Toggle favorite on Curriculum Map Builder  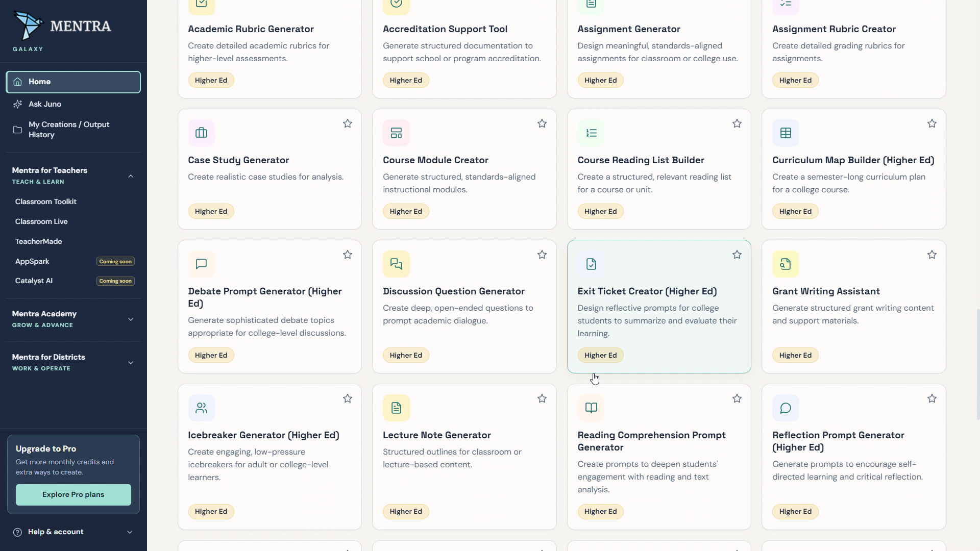932,123
